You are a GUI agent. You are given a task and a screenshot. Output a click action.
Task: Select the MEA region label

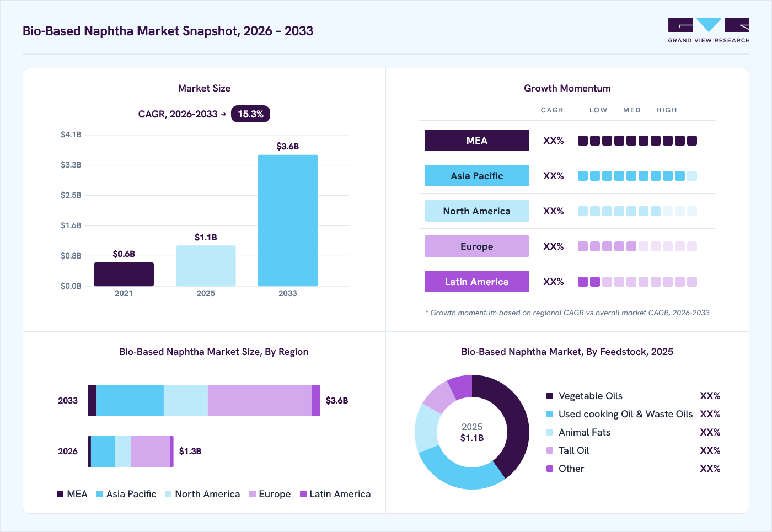[x=477, y=141]
